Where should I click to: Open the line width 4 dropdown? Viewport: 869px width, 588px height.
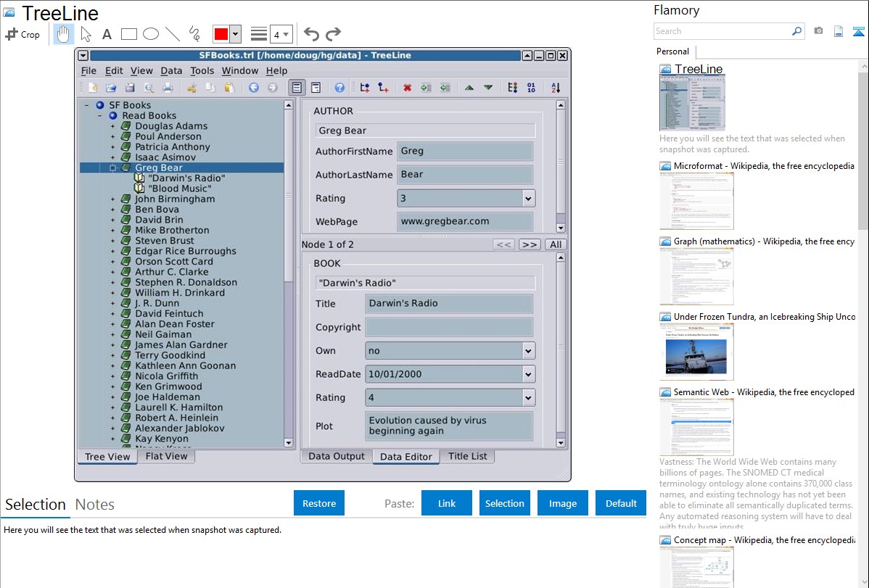(x=281, y=34)
